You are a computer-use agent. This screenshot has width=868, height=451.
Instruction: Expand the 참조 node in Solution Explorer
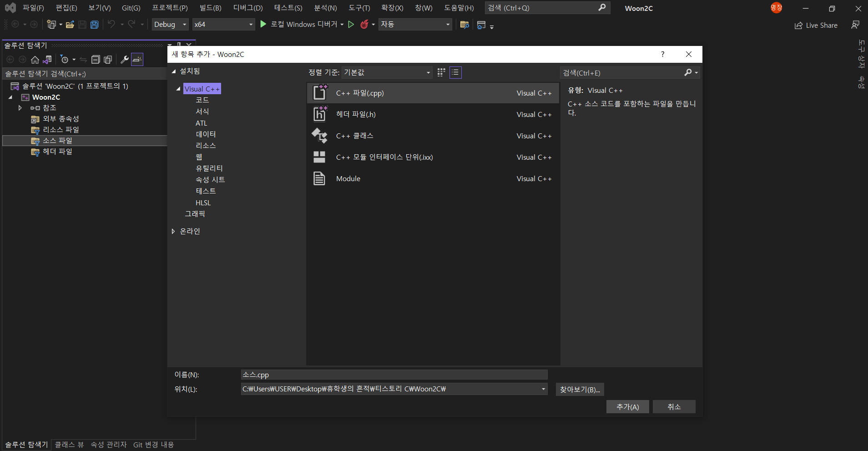tap(20, 108)
